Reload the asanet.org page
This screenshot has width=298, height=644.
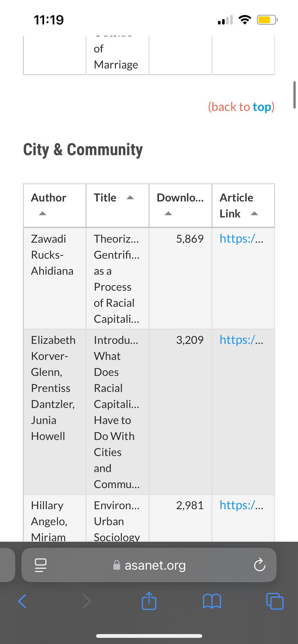coord(259,565)
